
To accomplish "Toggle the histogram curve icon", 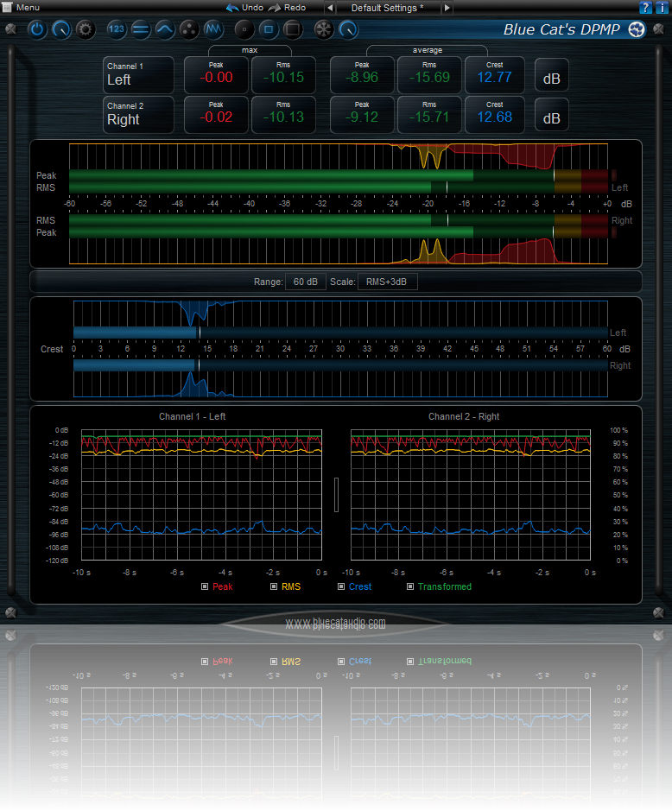I will click(165, 29).
